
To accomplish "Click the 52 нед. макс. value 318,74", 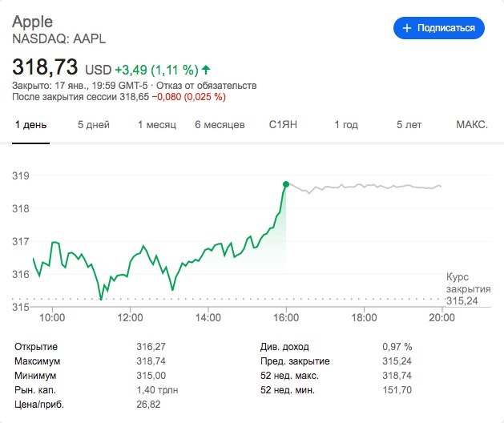I will click(397, 376).
